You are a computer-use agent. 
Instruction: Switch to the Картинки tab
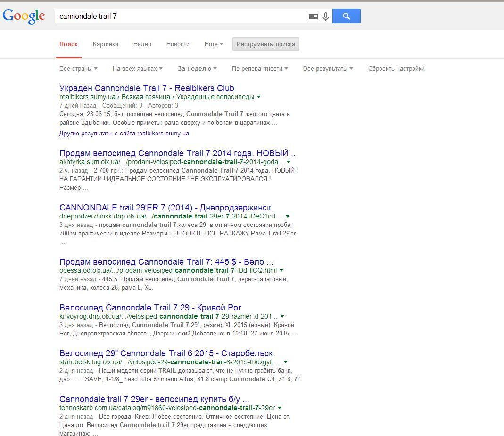[x=105, y=44]
